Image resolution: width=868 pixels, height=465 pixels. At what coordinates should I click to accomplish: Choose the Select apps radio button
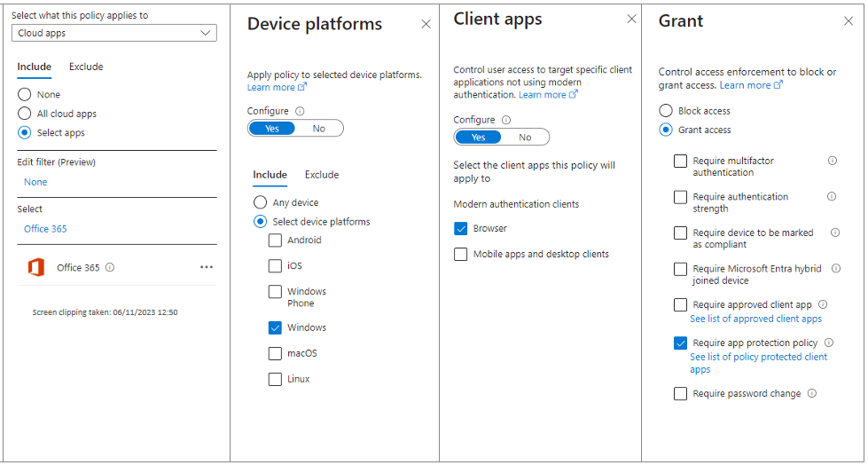click(x=24, y=133)
